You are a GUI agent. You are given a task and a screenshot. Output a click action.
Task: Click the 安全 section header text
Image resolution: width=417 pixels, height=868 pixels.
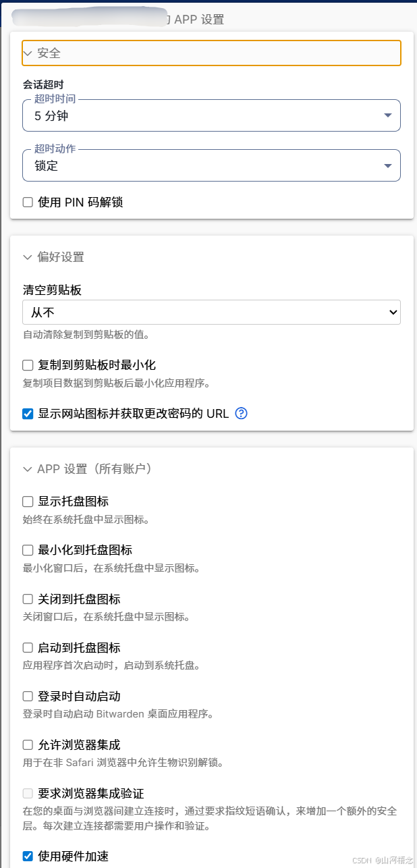pyautogui.click(x=49, y=53)
